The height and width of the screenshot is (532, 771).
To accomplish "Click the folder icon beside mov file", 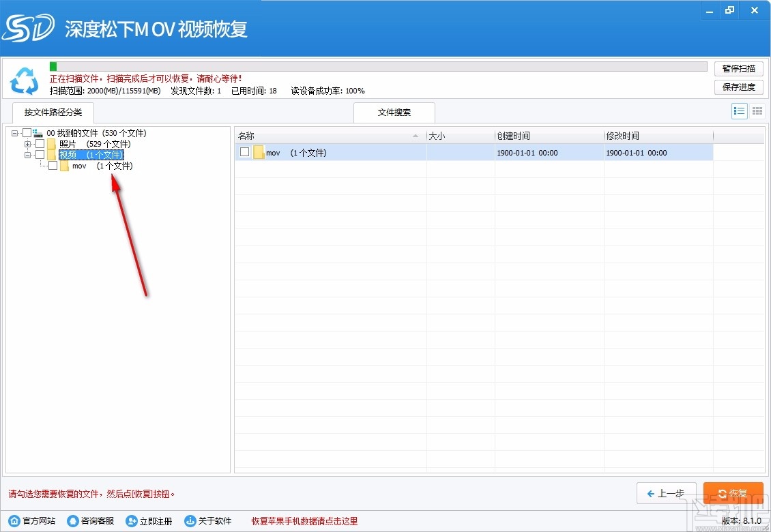I will pyautogui.click(x=258, y=152).
